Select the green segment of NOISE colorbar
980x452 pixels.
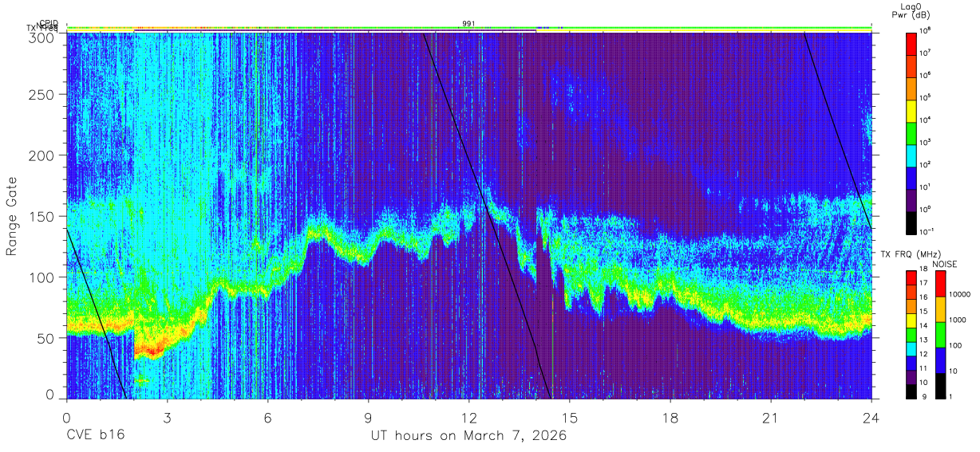click(x=940, y=335)
